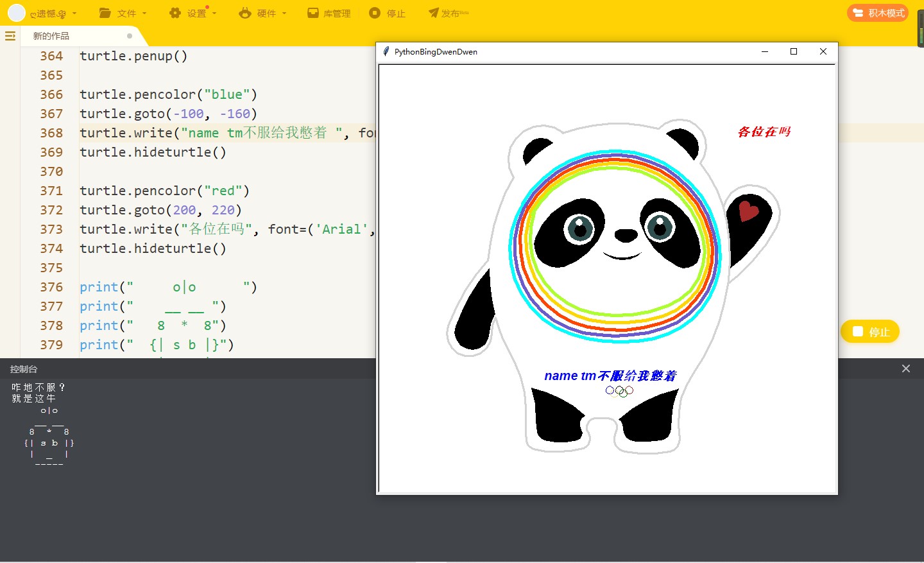The image size is (924, 563).
Task: Open the 硬件 menu
Action: click(x=262, y=13)
